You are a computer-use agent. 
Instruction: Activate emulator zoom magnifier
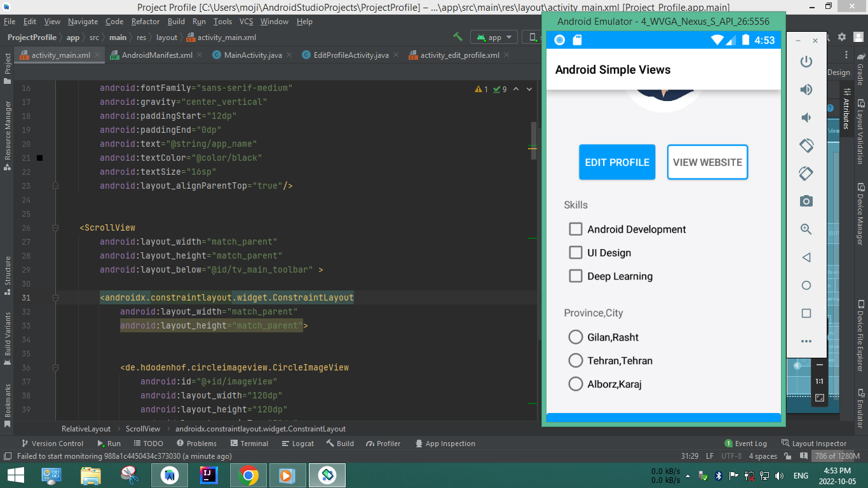pos(806,229)
